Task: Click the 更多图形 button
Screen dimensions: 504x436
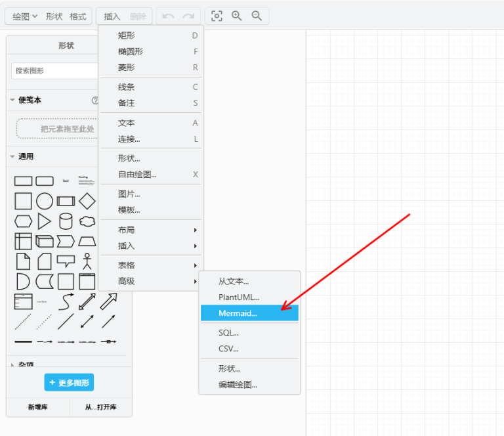Action: click(69, 382)
